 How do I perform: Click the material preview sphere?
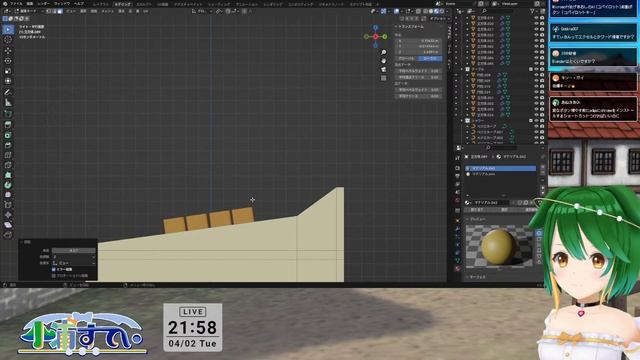point(497,246)
